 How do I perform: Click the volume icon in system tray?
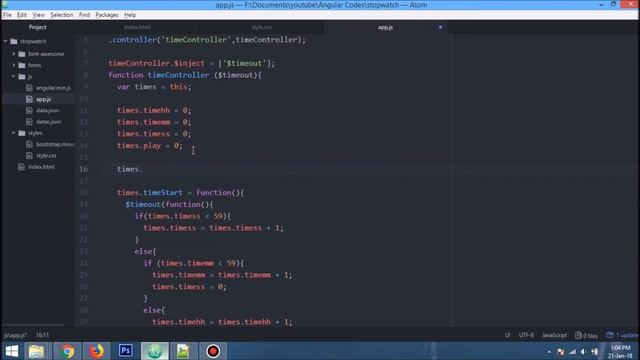point(583,352)
